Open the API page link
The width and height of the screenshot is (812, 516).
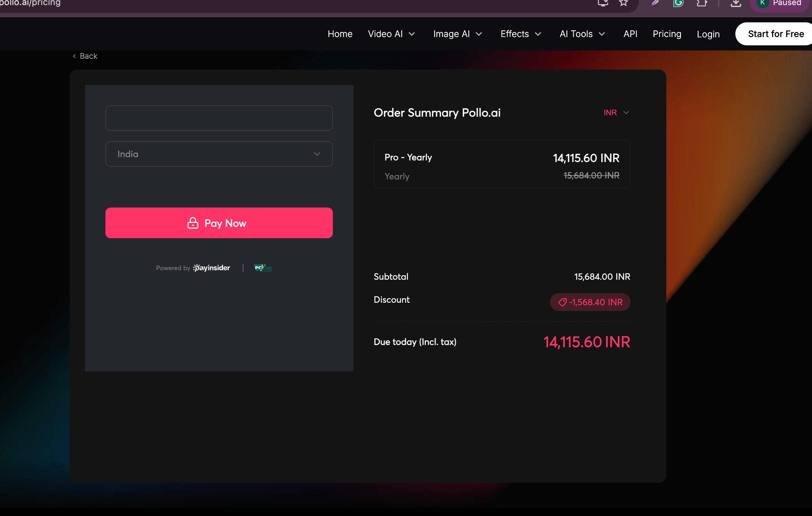630,34
